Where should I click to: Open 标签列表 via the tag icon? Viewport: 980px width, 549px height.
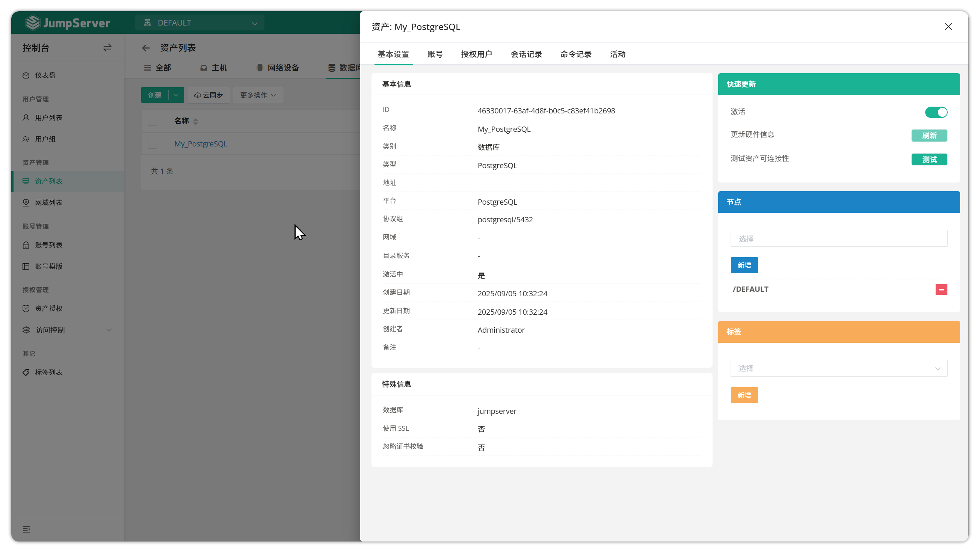pos(26,372)
